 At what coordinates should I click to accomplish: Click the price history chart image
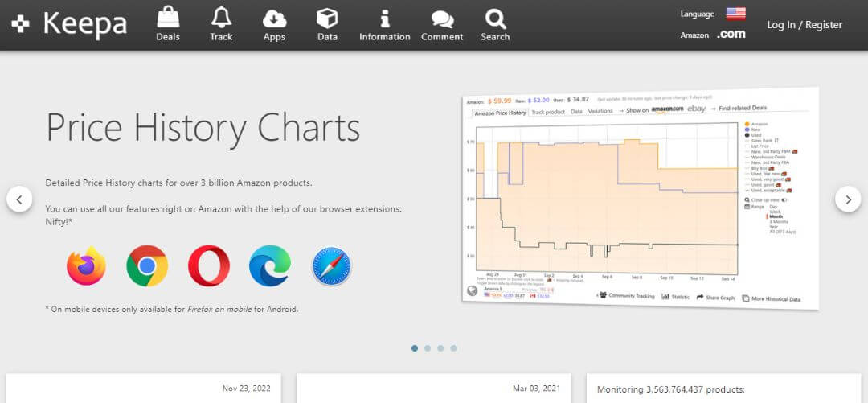(640, 199)
